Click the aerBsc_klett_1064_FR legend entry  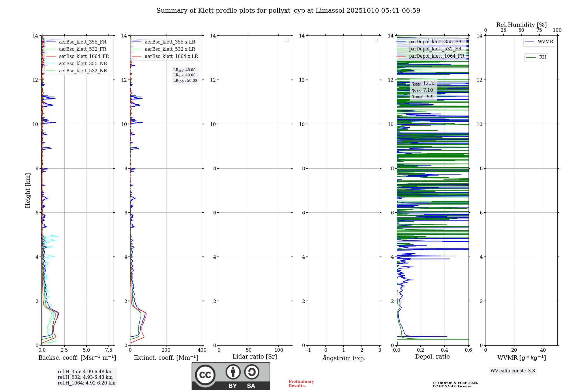[x=84, y=56]
